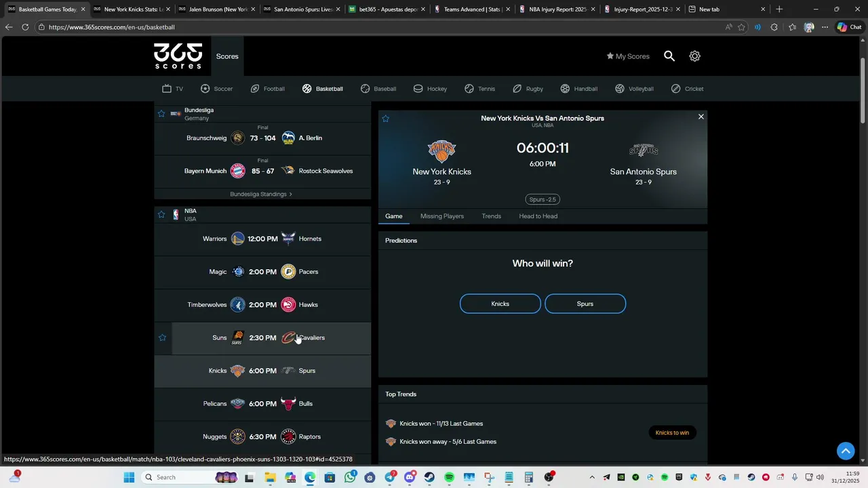Image resolution: width=868 pixels, height=488 pixels.
Task: Open WhatsApp from the taskbar
Action: point(350,477)
